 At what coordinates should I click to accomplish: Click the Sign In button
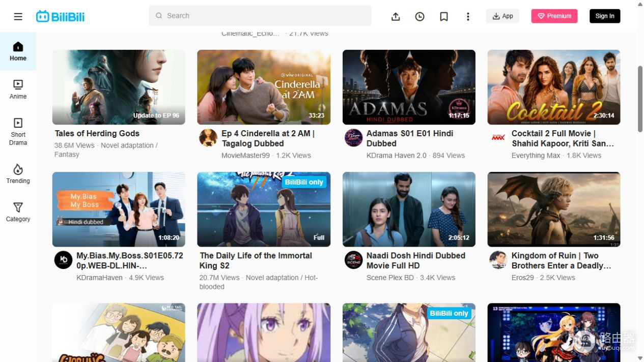coord(605,16)
